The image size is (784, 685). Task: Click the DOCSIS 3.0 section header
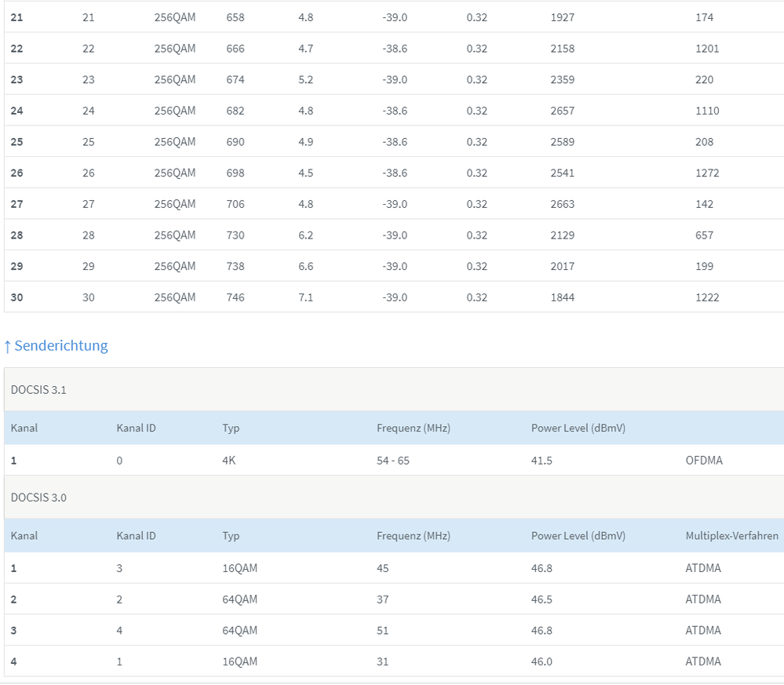pos(38,497)
